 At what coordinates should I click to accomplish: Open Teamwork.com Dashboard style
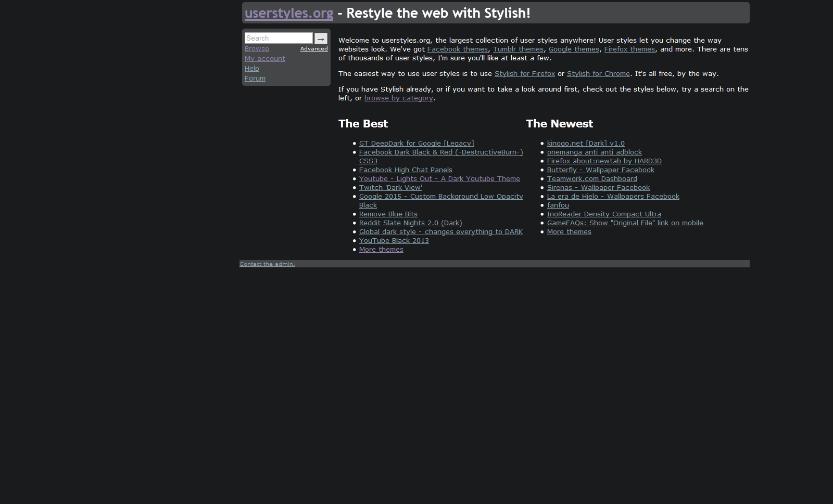(x=592, y=179)
